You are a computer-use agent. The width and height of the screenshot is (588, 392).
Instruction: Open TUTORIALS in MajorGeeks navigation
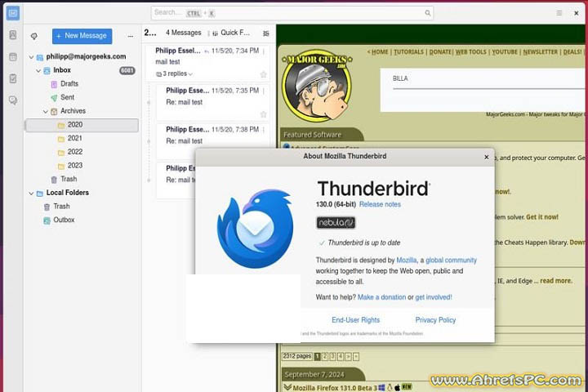pos(408,52)
